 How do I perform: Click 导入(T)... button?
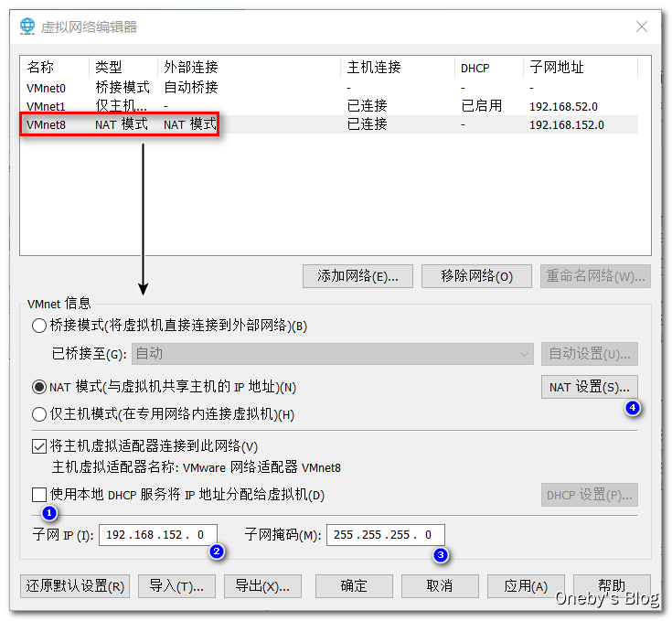point(176,586)
